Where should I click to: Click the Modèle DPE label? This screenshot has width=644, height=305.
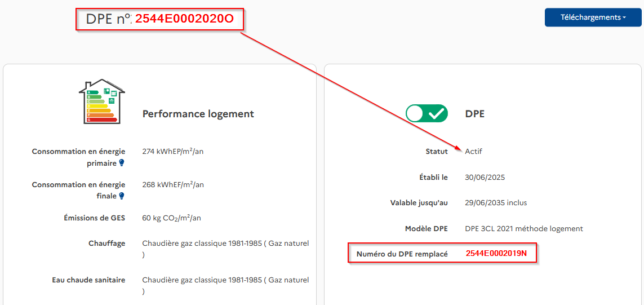[x=426, y=228]
